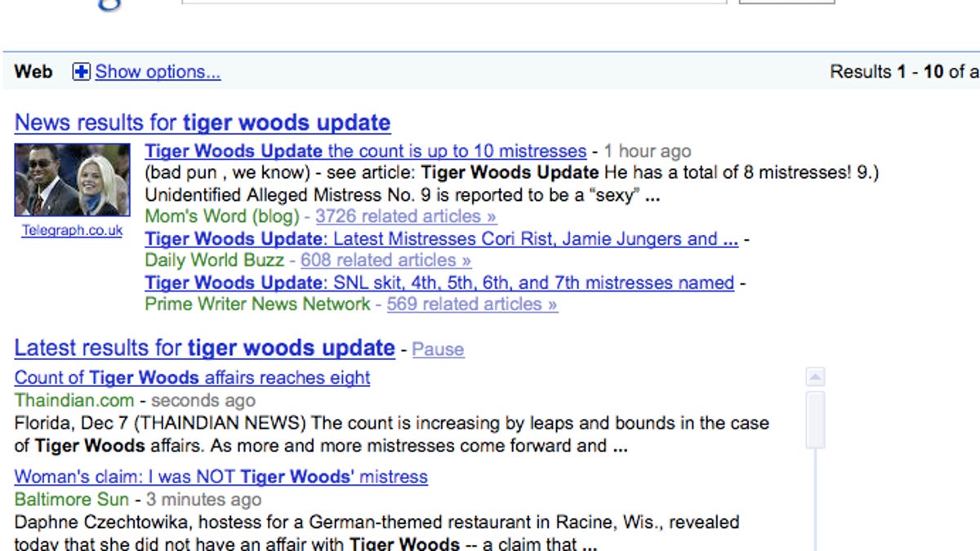Expand the Show options... link
Viewport: 980px width, 551px height.
point(158,72)
